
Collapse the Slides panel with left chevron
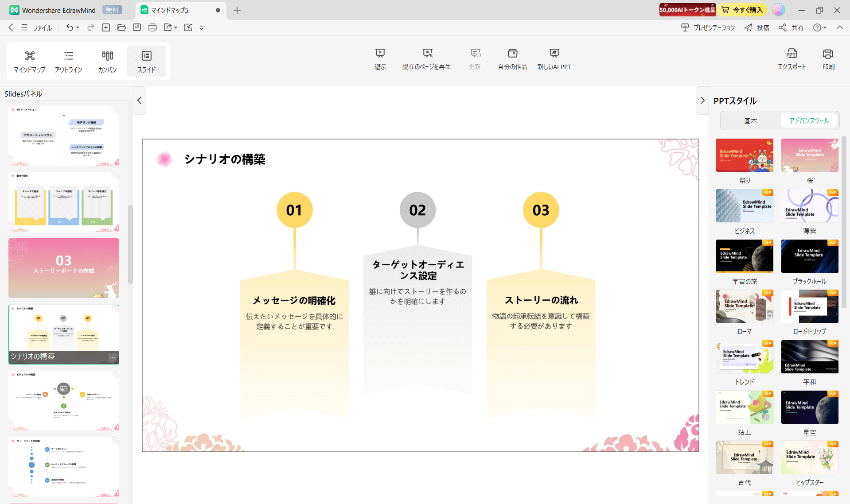point(140,101)
